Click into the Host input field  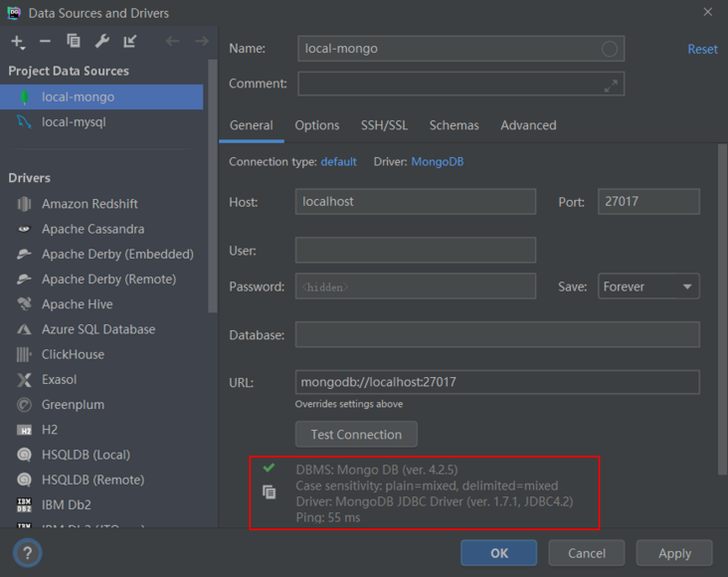point(416,202)
